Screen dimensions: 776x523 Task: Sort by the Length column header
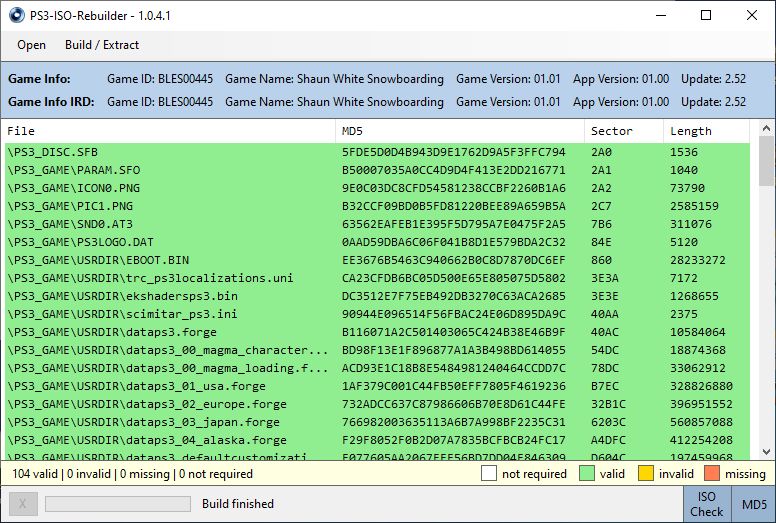[706, 131]
